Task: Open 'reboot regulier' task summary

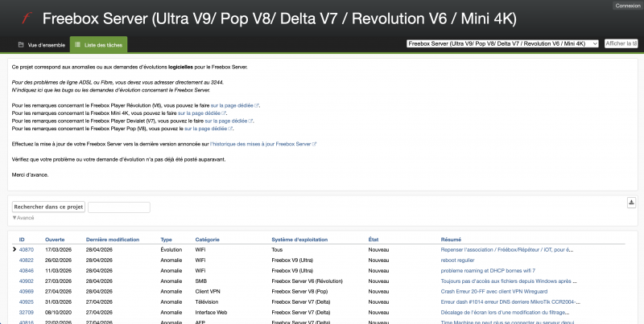Action: [457, 260]
